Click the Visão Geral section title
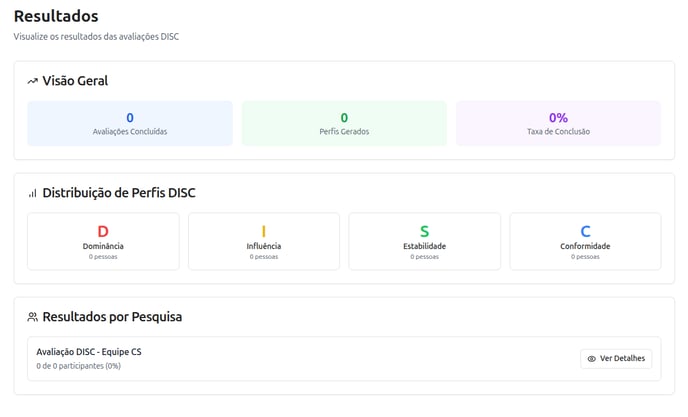This screenshot has width=688, height=417. point(75,81)
